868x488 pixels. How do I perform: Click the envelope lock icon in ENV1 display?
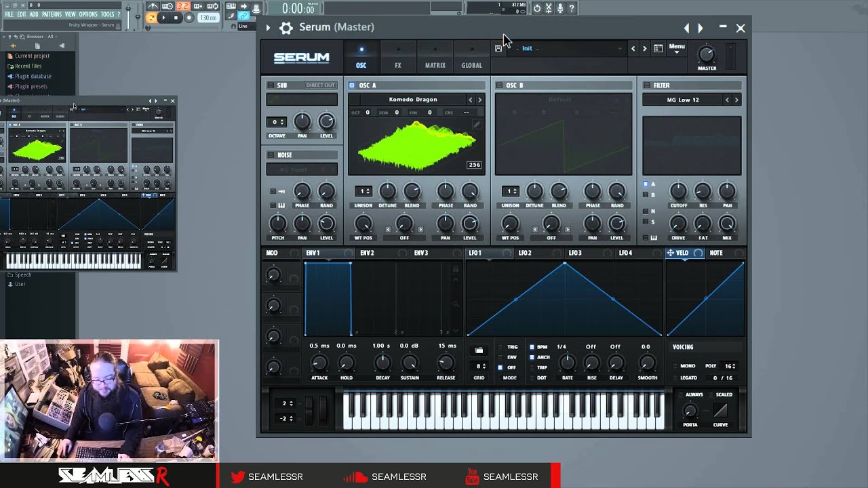point(456,269)
